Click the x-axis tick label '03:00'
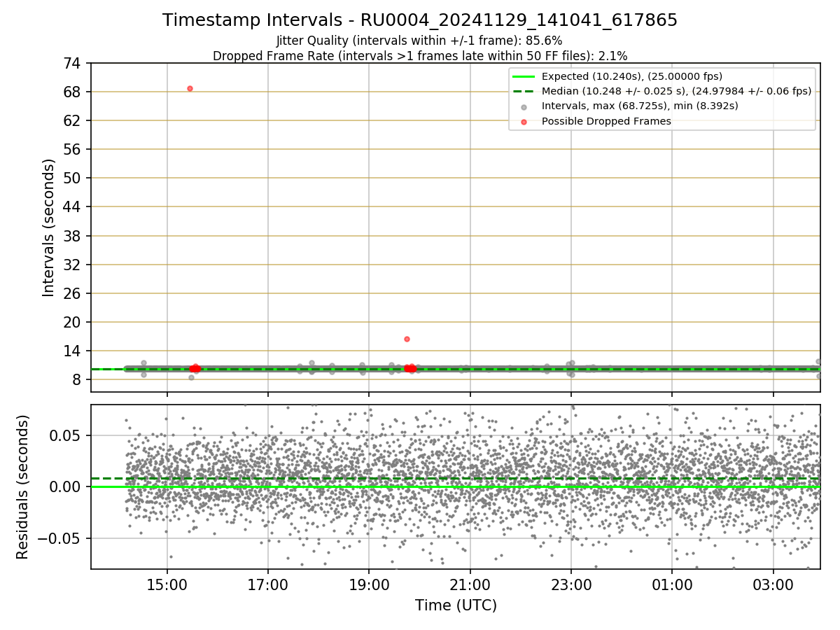Viewport: 840px width, 630px height. (773, 584)
